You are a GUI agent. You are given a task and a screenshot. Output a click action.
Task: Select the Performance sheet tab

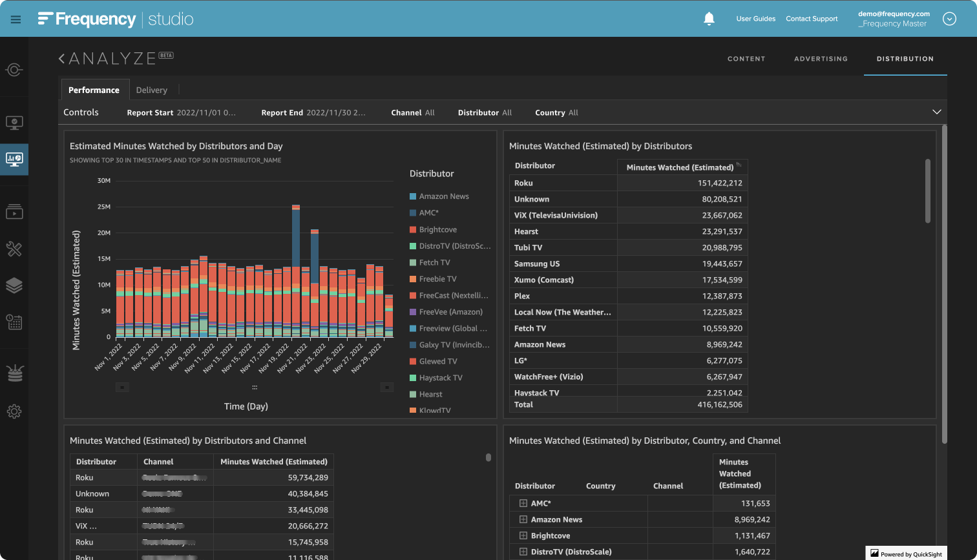[94, 90]
